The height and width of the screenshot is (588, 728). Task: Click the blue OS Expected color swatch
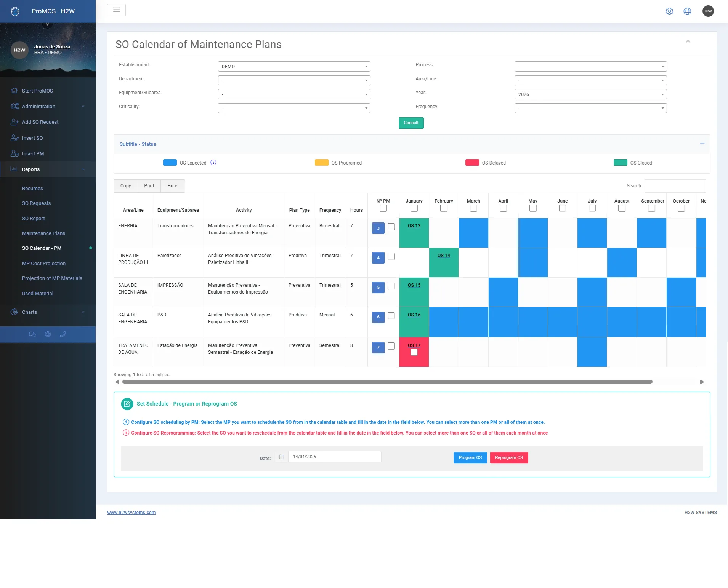(x=170, y=163)
